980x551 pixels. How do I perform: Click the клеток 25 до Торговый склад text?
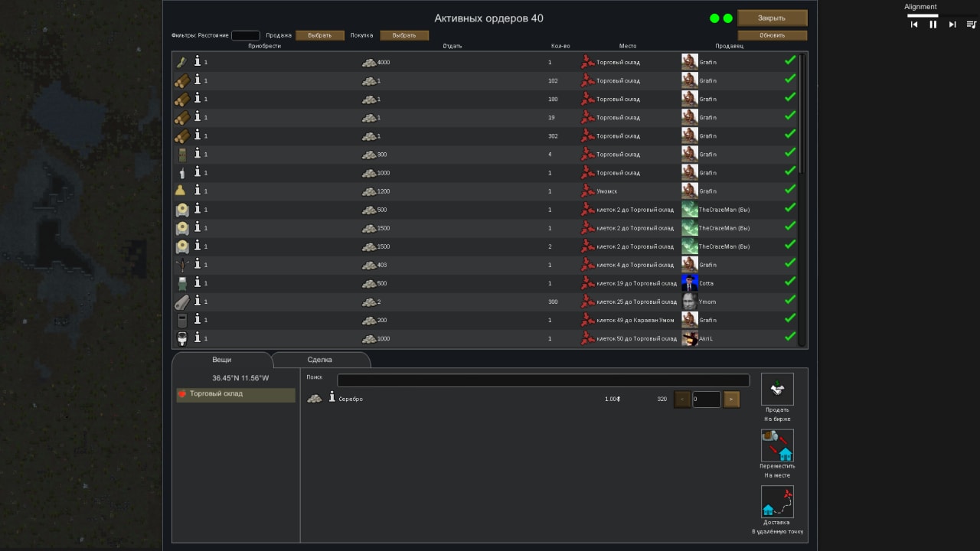(x=637, y=302)
